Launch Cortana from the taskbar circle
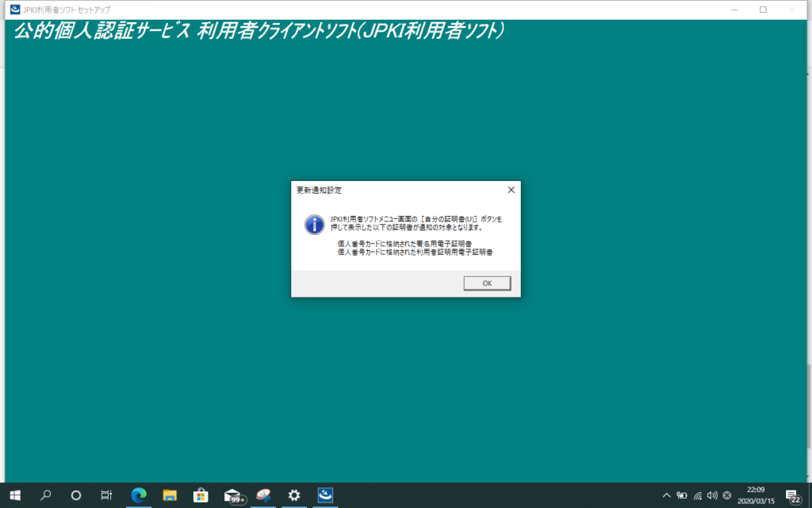Image resolution: width=812 pixels, height=508 pixels. pos(75,495)
